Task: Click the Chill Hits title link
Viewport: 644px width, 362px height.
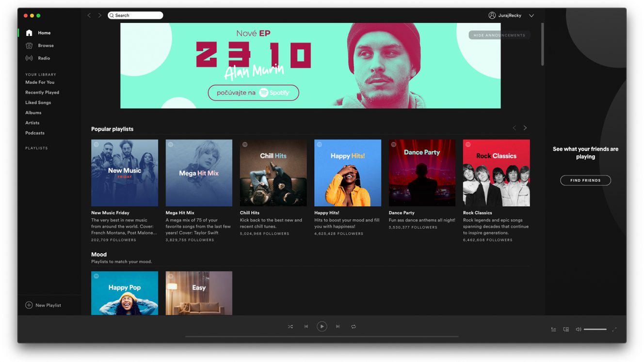Action: click(250, 213)
